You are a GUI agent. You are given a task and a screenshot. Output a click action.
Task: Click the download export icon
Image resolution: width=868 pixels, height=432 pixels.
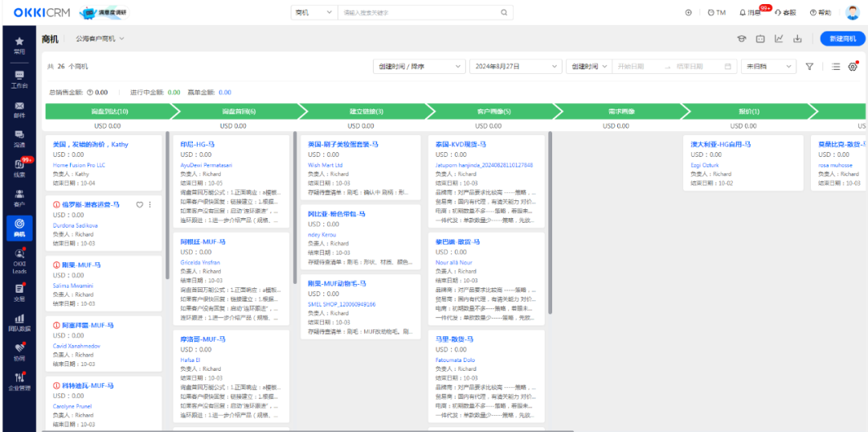[798, 39]
